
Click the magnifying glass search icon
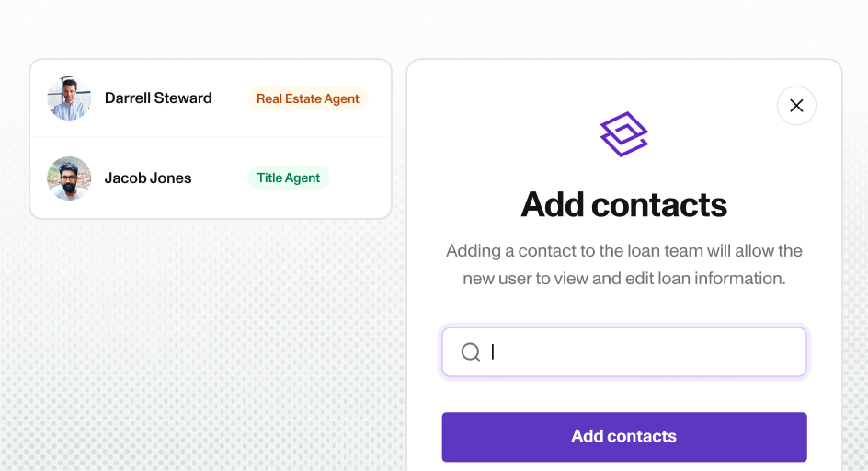pos(471,352)
